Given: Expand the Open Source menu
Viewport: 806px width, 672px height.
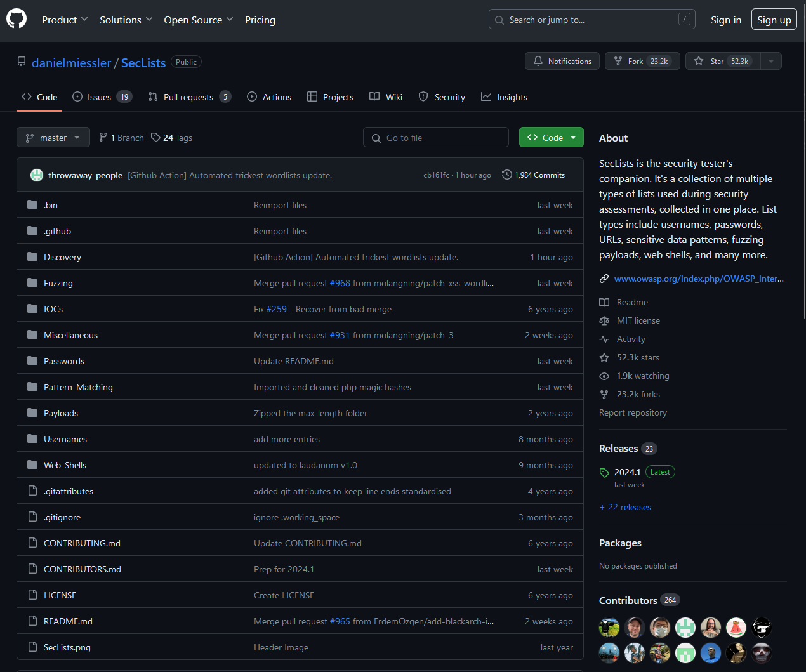Looking at the screenshot, I should (x=199, y=20).
